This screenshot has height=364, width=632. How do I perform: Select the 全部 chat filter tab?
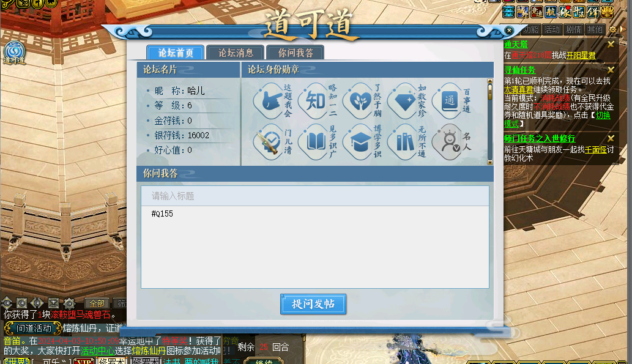[97, 303]
